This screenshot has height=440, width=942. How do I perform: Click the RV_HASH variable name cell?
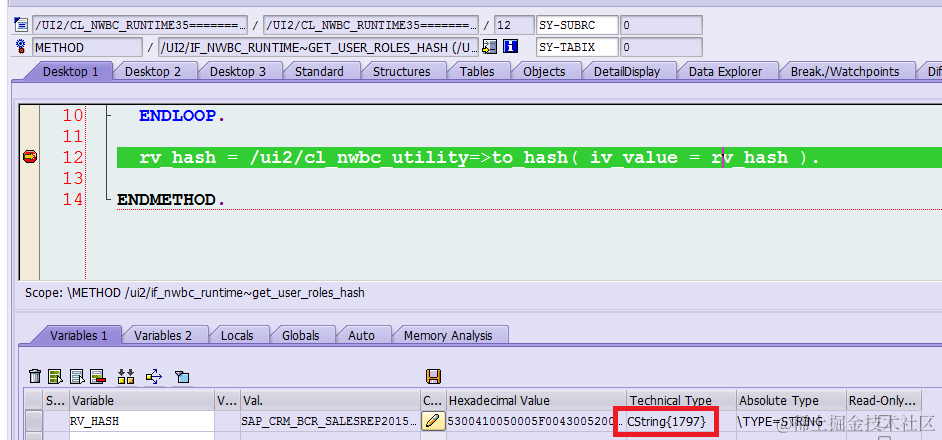coord(142,421)
